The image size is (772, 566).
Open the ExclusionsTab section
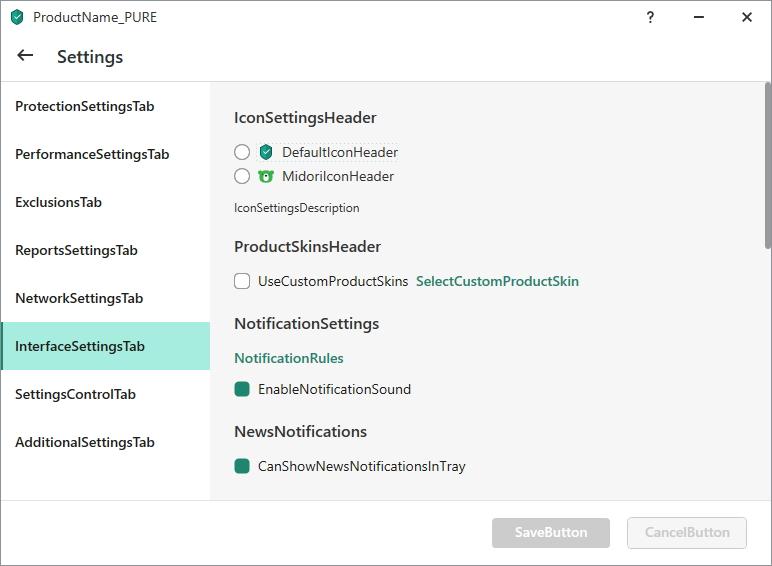(59, 202)
